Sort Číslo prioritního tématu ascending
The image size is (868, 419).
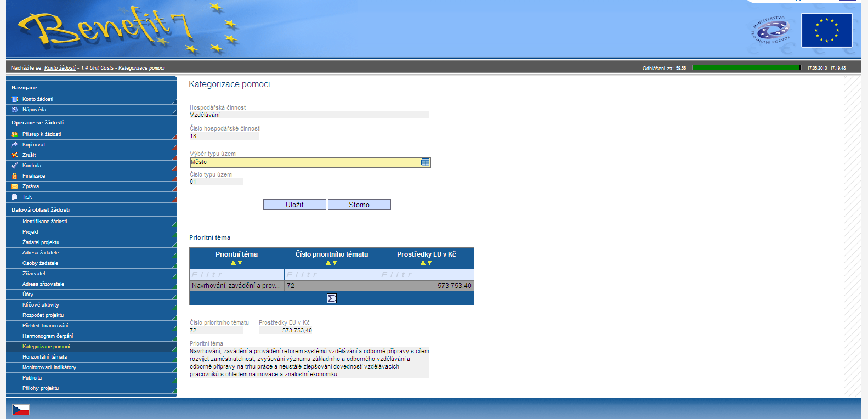point(328,263)
